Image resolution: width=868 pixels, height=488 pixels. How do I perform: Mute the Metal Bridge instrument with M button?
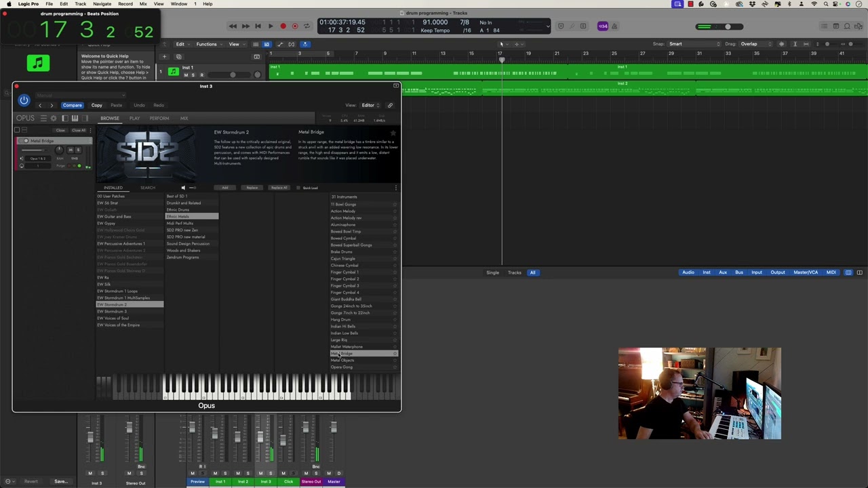click(71, 150)
